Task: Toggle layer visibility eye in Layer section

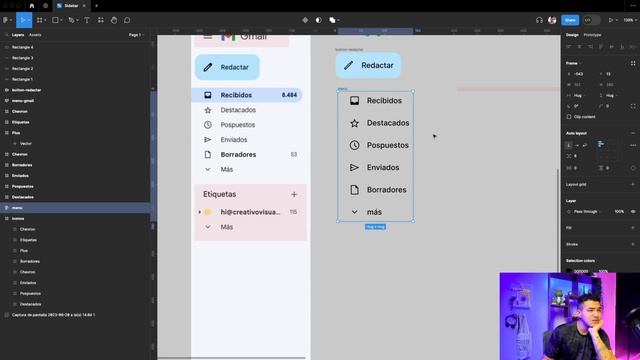Action: click(x=633, y=211)
